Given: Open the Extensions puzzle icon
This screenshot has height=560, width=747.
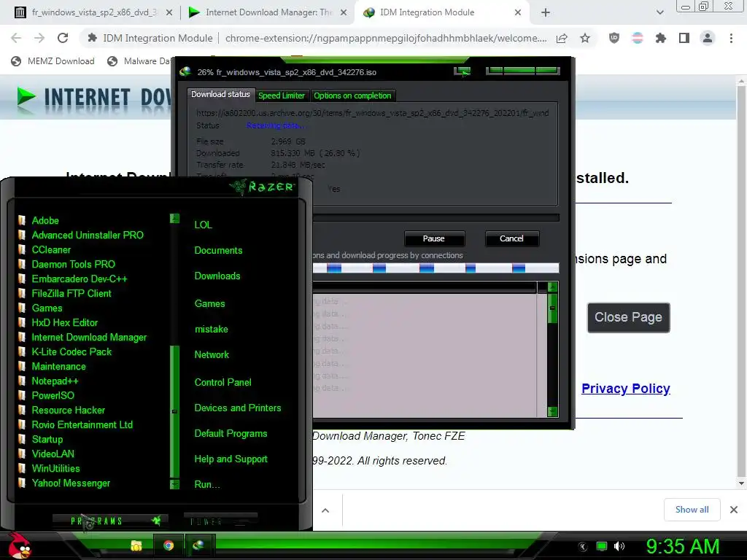Looking at the screenshot, I should coord(661,38).
